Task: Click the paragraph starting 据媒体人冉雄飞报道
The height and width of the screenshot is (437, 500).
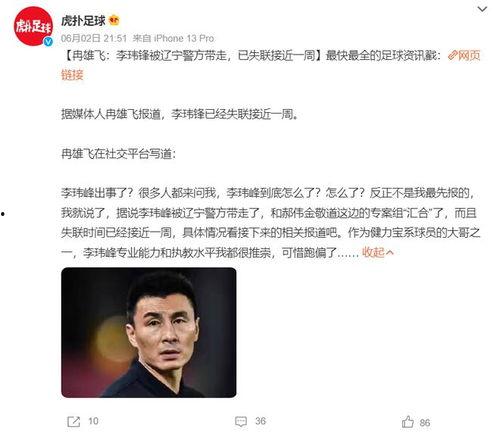Action: point(179,114)
